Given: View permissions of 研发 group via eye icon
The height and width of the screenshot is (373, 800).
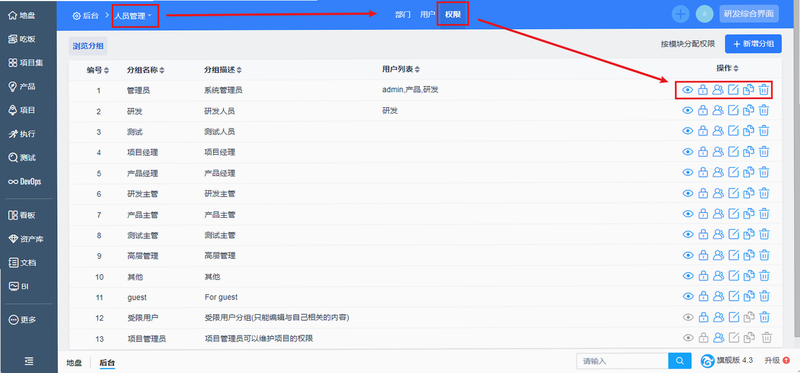Looking at the screenshot, I should tap(688, 110).
